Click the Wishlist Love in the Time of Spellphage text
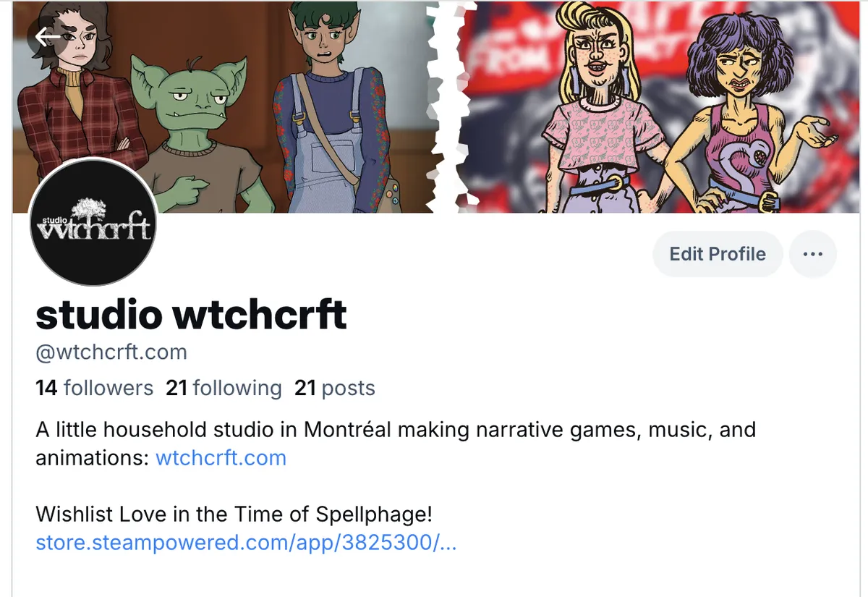 234,515
